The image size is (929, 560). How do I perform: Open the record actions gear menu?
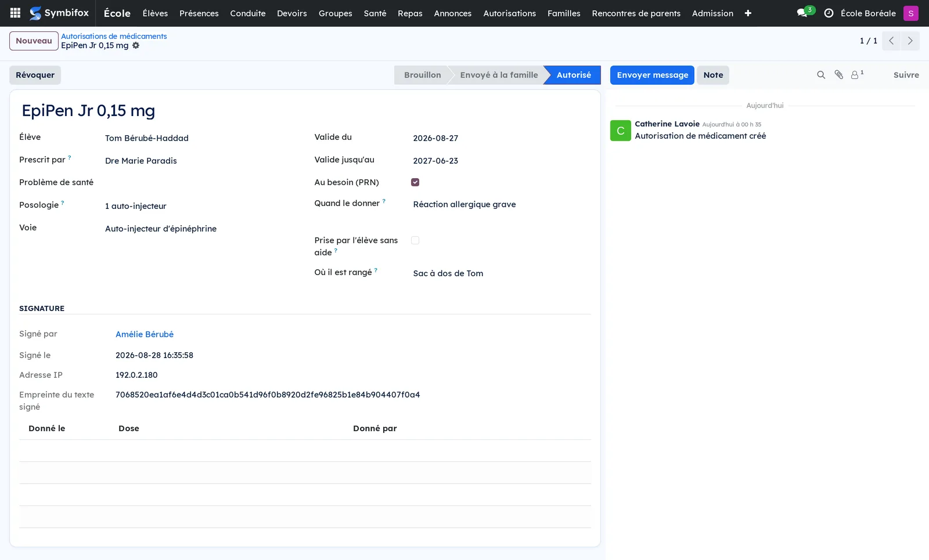pos(136,45)
